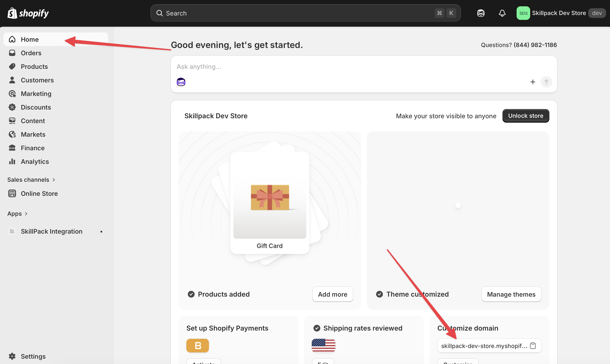Open the Skillpack Dev Store account menu

tap(561, 13)
